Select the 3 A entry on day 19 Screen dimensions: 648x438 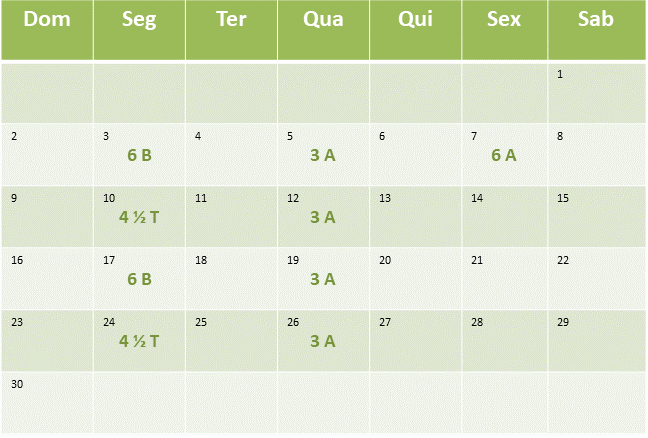click(323, 279)
